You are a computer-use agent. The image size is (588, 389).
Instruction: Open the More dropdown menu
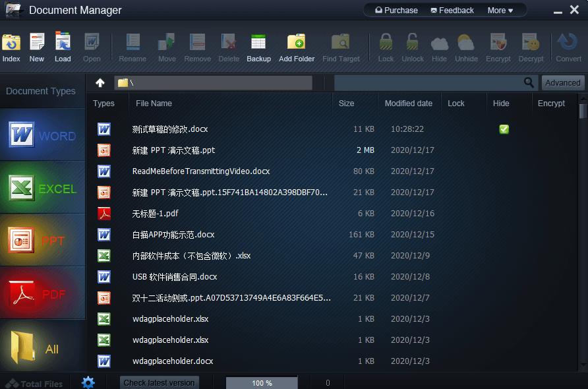[x=500, y=10]
